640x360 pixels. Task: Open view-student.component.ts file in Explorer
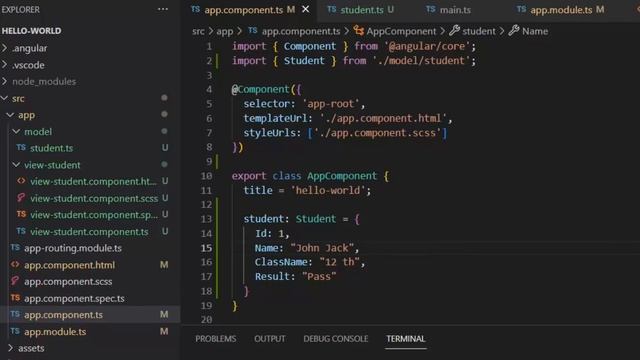click(x=89, y=231)
